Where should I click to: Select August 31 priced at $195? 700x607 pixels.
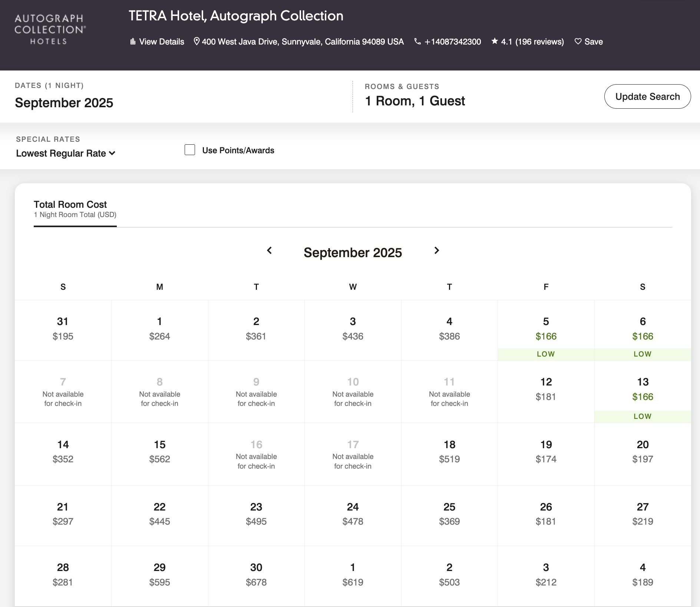click(x=63, y=330)
